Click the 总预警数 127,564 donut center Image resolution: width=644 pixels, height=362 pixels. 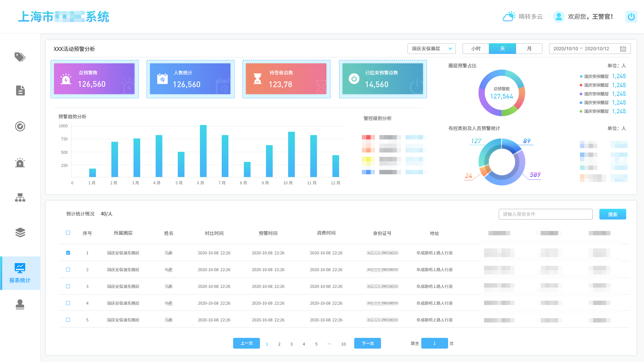501,93
